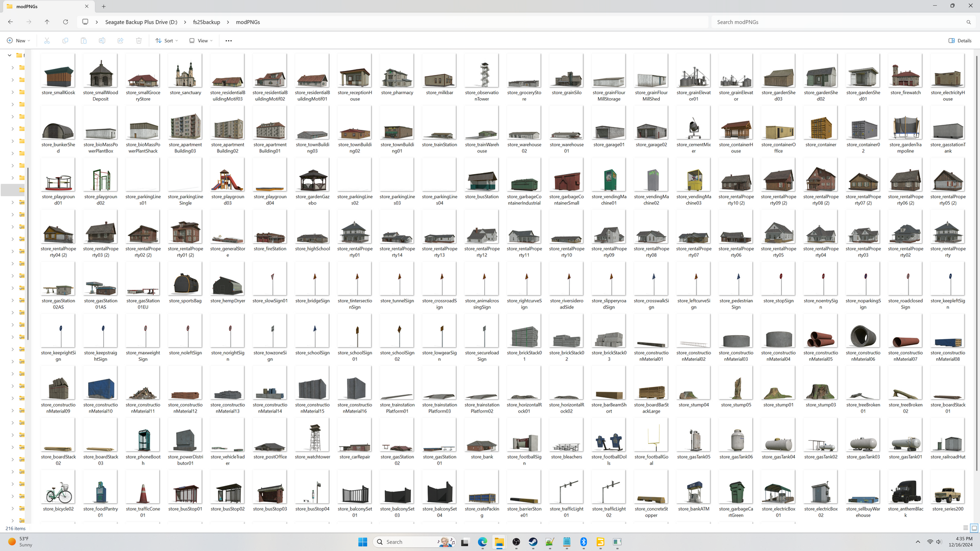Screen dimensions: 980x551
Task: Switch to details list view in status bar
Action: tap(965, 528)
